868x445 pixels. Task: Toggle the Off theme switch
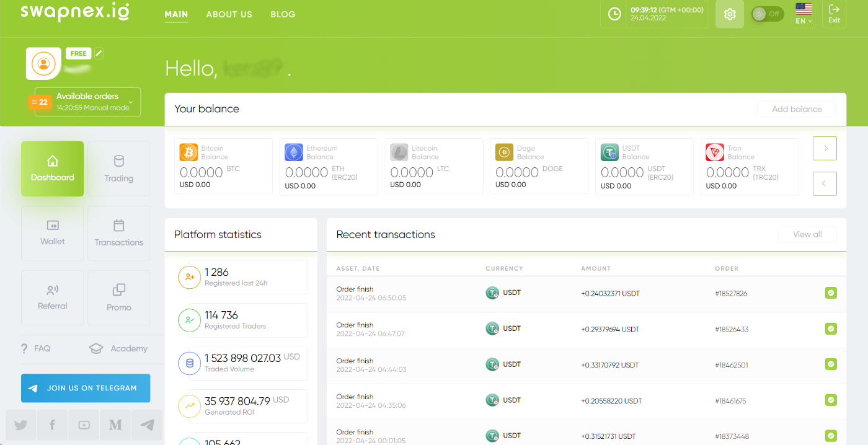(x=768, y=14)
